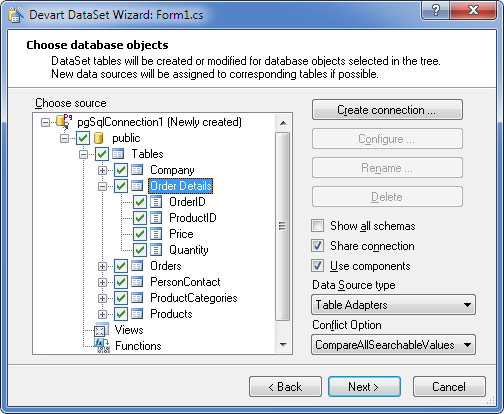Uncheck the Price column checkbox
504x414 pixels.
pyautogui.click(x=140, y=234)
